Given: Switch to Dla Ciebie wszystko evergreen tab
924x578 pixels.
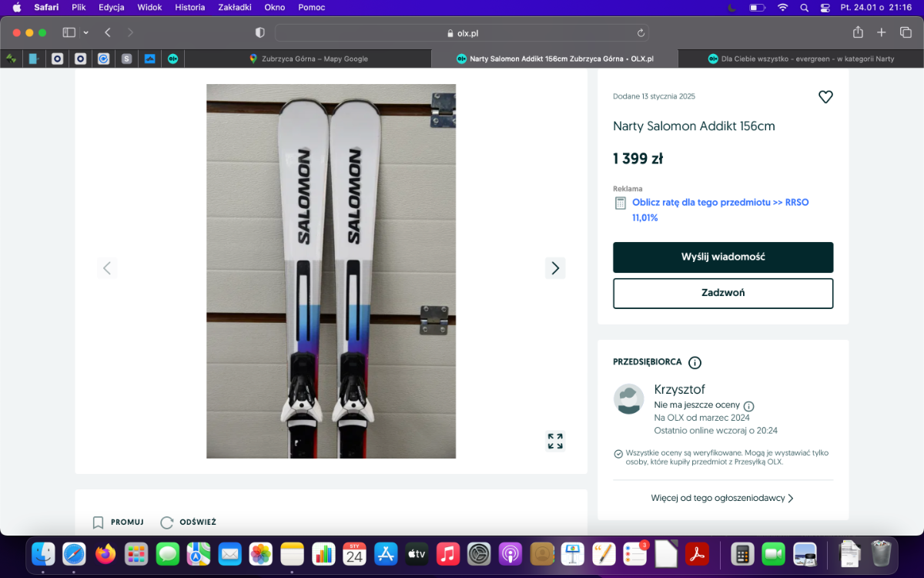Looking at the screenshot, I should pyautogui.click(x=801, y=59).
